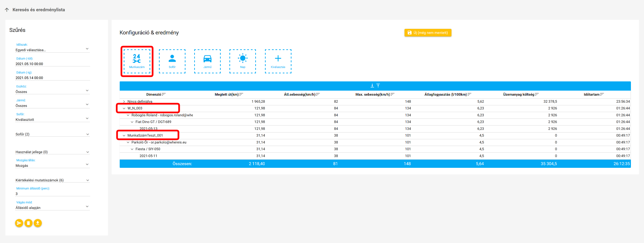The image size is (644, 243).
Task: Sort by the Megtett út(km) column icon
Action: 241,94
